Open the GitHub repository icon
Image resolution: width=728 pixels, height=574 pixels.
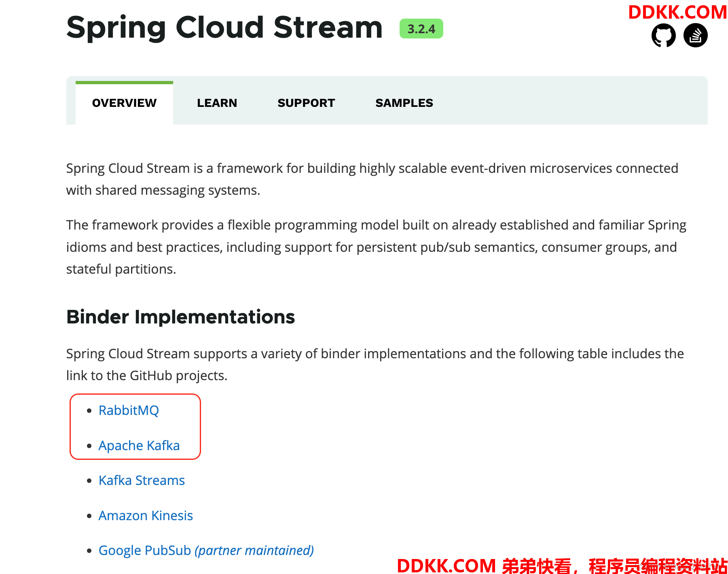663,36
